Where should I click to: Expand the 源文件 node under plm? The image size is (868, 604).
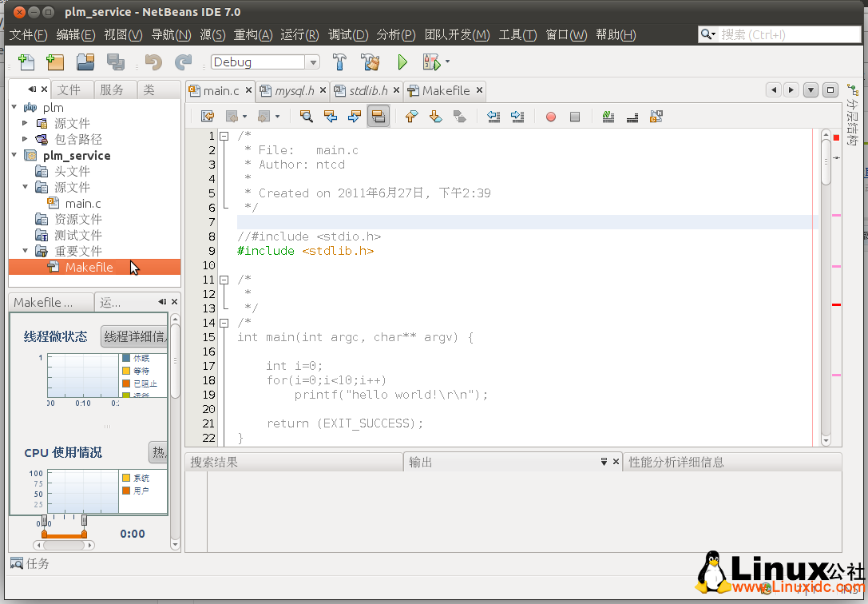click(x=26, y=123)
